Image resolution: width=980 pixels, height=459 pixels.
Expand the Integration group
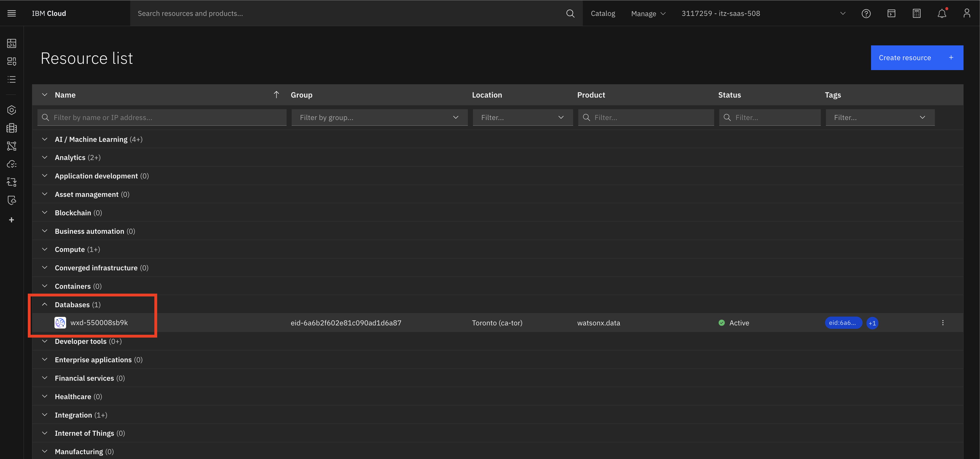[45, 415]
